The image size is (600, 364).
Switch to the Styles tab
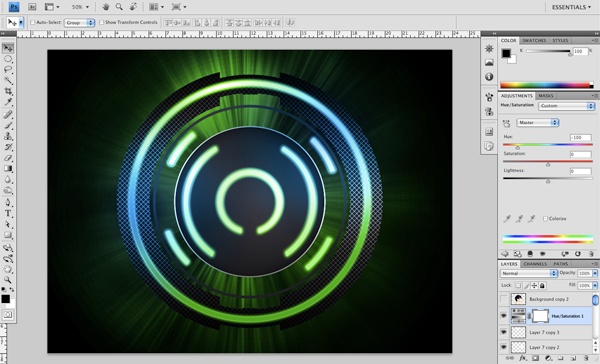[x=560, y=41]
